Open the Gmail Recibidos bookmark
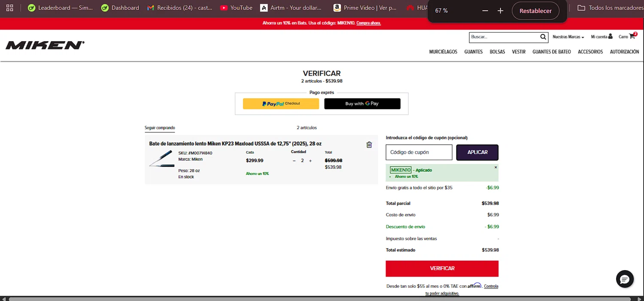 180,8
